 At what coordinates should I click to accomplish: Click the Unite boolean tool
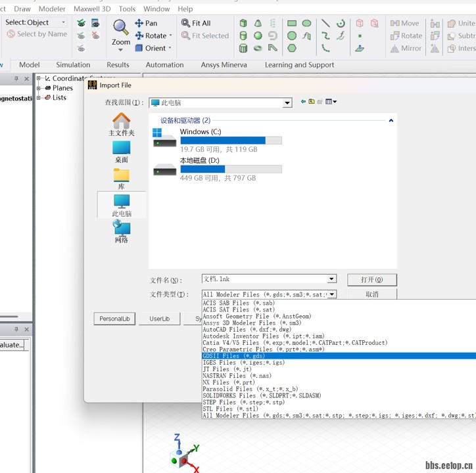(461, 23)
